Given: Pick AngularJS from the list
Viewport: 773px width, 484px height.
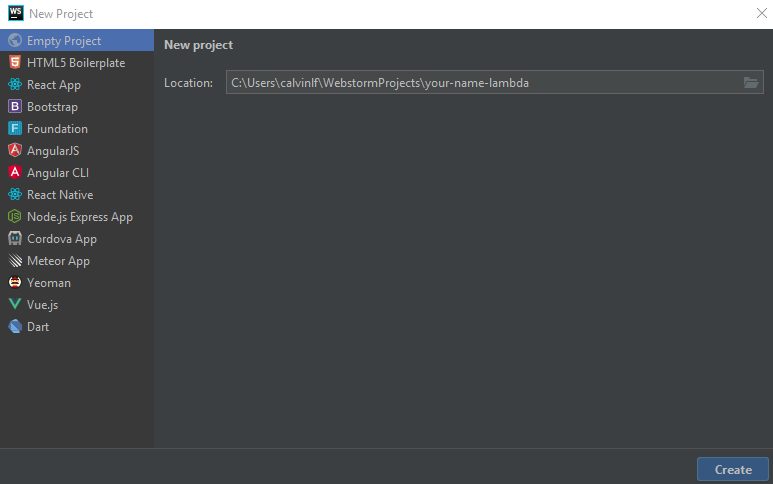Looking at the screenshot, I should [x=77, y=150].
